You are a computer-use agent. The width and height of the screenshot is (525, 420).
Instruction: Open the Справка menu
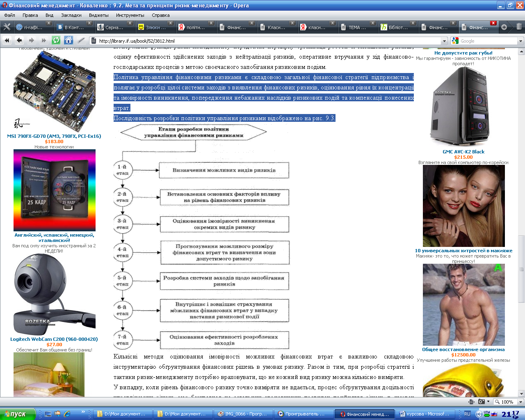tap(160, 15)
